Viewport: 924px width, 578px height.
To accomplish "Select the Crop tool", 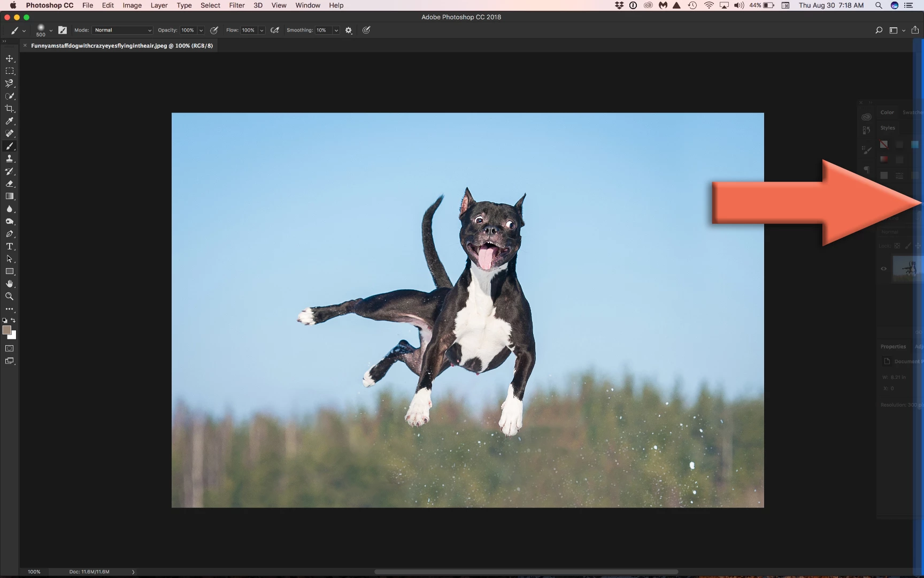I will tap(10, 109).
